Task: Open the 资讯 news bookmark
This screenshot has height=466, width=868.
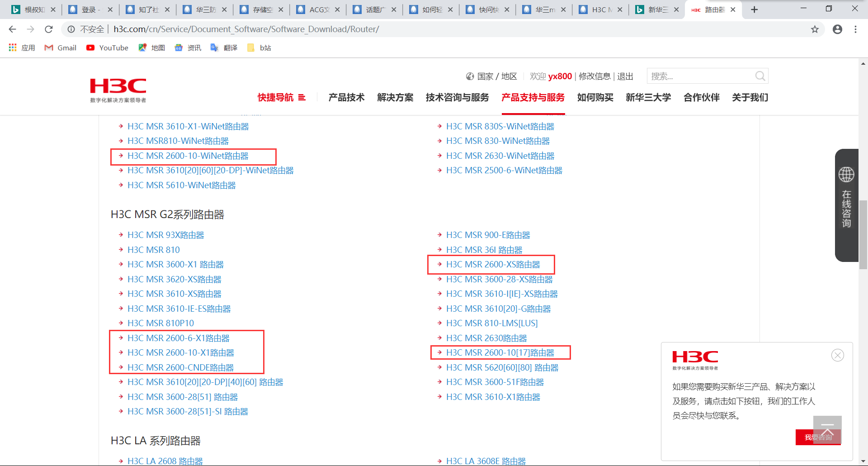Action: point(188,48)
